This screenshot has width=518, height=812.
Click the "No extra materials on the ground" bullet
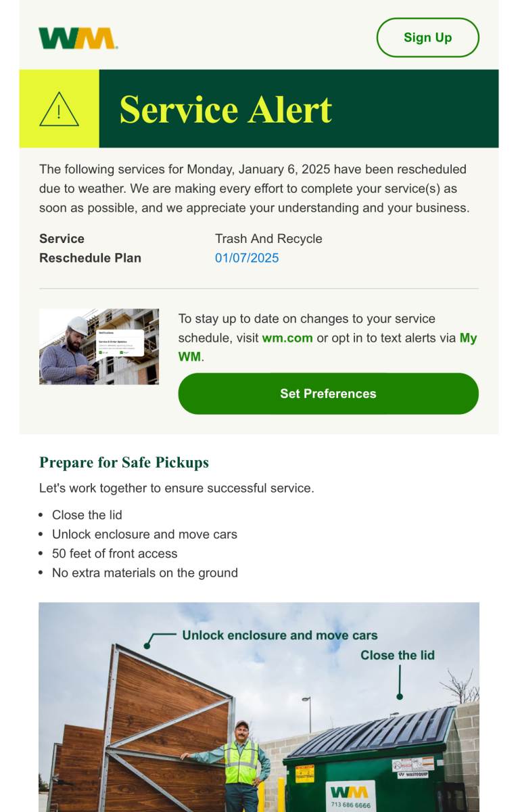(x=145, y=572)
